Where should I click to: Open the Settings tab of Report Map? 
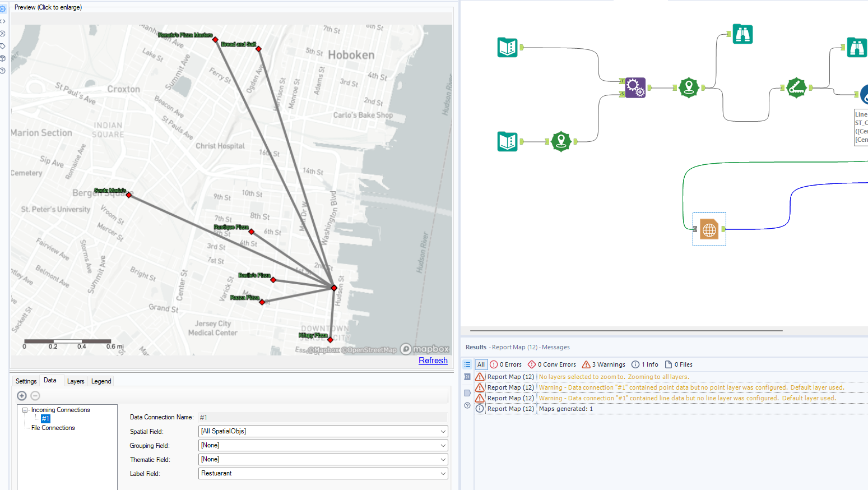tap(26, 381)
